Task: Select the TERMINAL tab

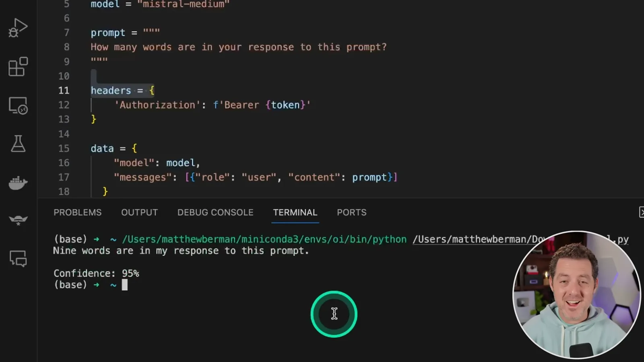Action: pyautogui.click(x=295, y=212)
